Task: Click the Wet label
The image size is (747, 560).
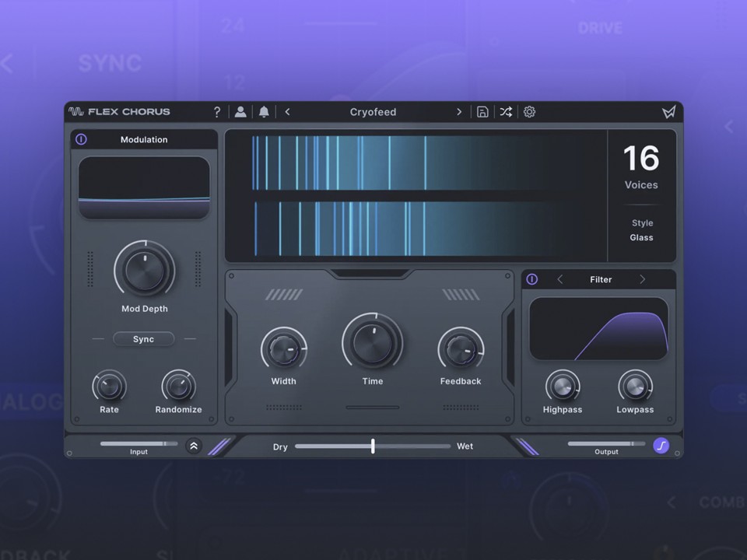Action: coord(465,446)
